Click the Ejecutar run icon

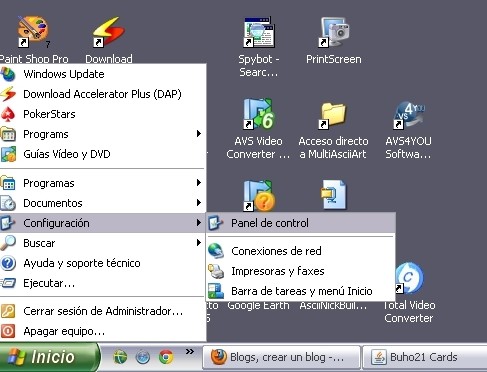pyautogui.click(x=8, y=283)
